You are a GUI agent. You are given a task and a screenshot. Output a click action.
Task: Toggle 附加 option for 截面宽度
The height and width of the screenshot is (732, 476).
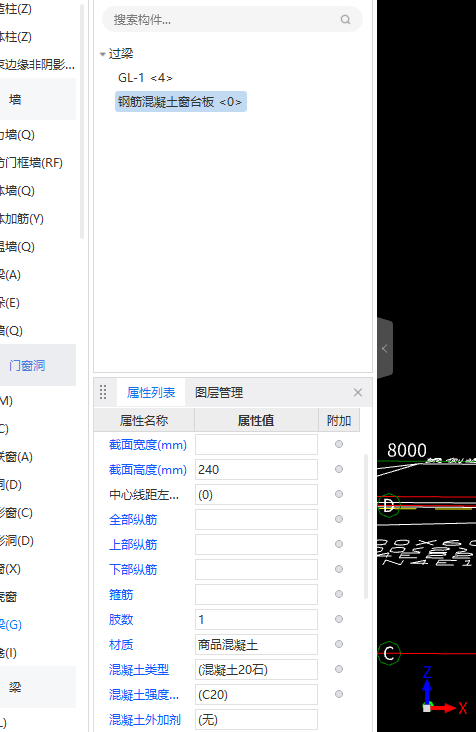(x=339, y=444)
